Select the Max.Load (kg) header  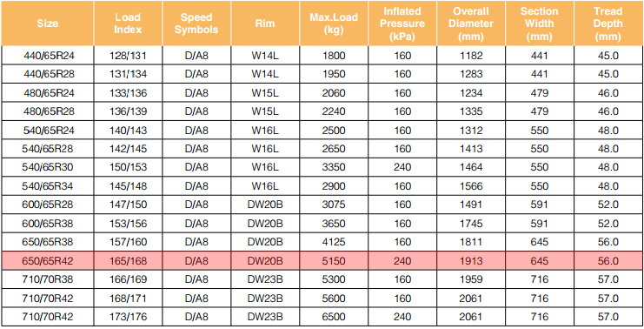tap(334, 23)
